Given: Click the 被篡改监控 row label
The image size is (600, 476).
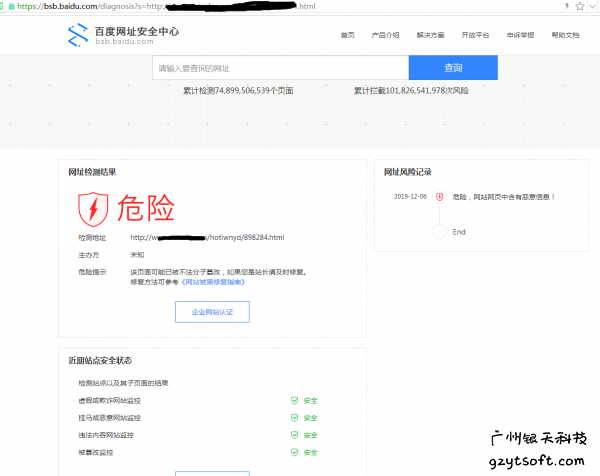Looking at the screenshot, I should [96, 452].
